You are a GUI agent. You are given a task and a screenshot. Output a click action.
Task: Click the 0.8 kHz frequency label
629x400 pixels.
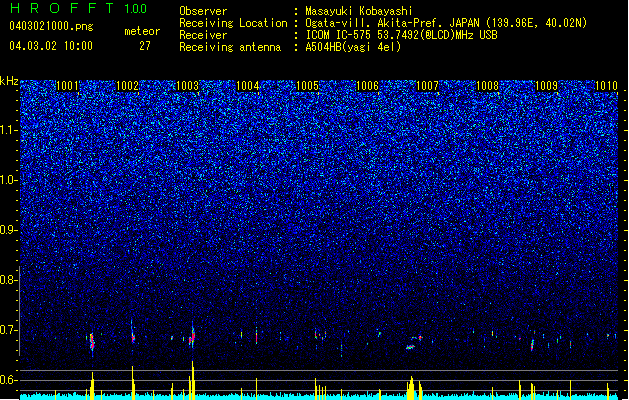[8, 280]
